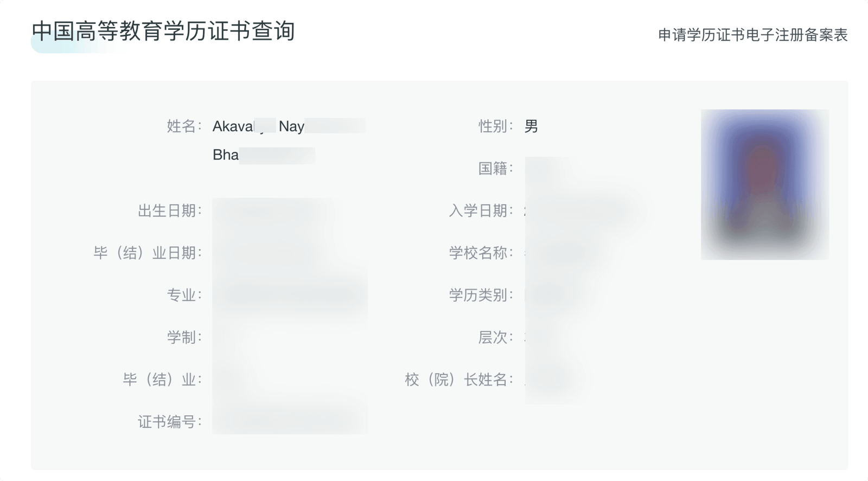The width and height of the screenshot is (868, 481).
Task: Click the blurred 证书编号 value field
Action: click(290, 420)
